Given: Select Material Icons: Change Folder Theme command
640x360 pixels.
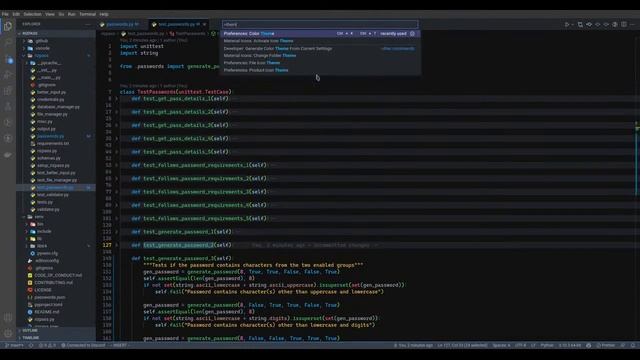Looking at the screenshot, I should coord(320,56).
